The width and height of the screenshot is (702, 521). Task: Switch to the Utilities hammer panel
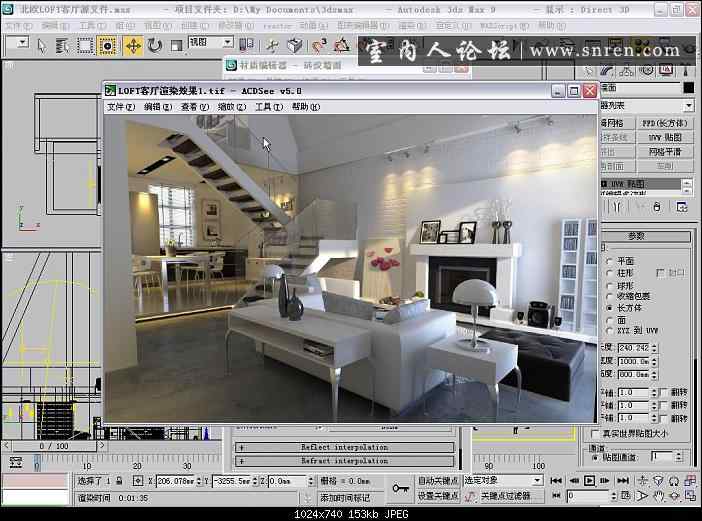point(685,71)
